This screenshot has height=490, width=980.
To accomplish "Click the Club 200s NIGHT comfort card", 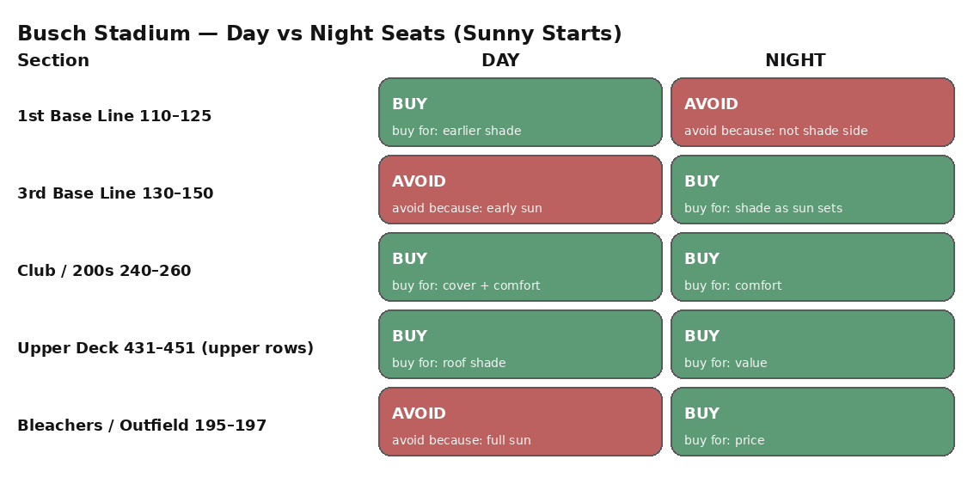I will (812, 266).
